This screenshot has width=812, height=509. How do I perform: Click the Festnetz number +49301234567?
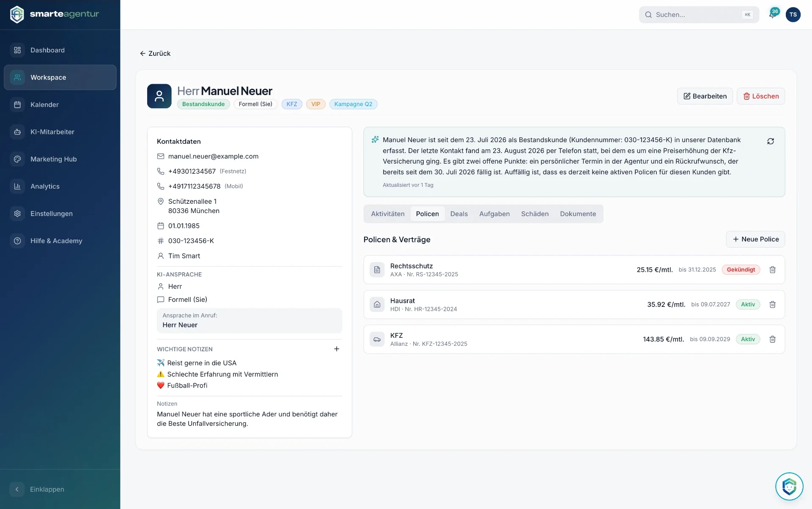tap(192, 171)
